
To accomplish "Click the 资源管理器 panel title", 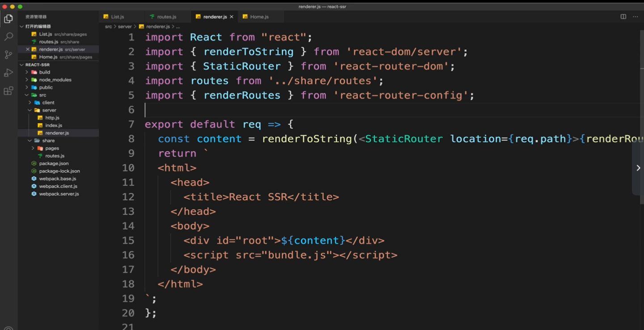I will point(36,17).
